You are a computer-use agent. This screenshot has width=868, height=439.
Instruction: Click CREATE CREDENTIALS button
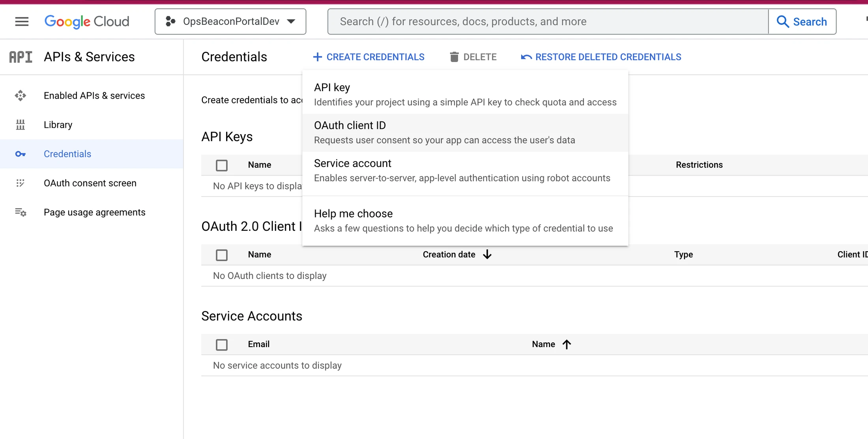coord(369,56)
